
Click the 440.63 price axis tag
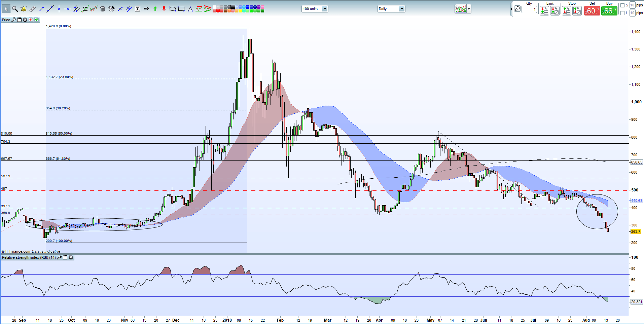click(637, 201)
